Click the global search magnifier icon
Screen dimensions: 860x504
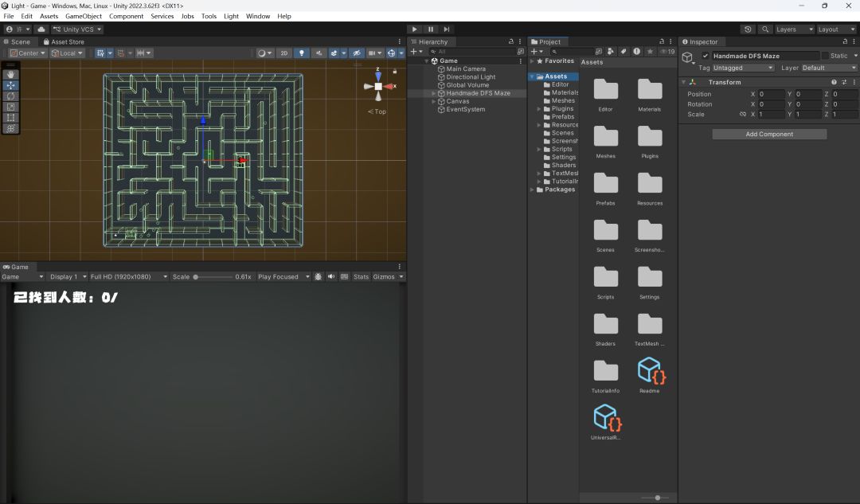click(765, 29)
